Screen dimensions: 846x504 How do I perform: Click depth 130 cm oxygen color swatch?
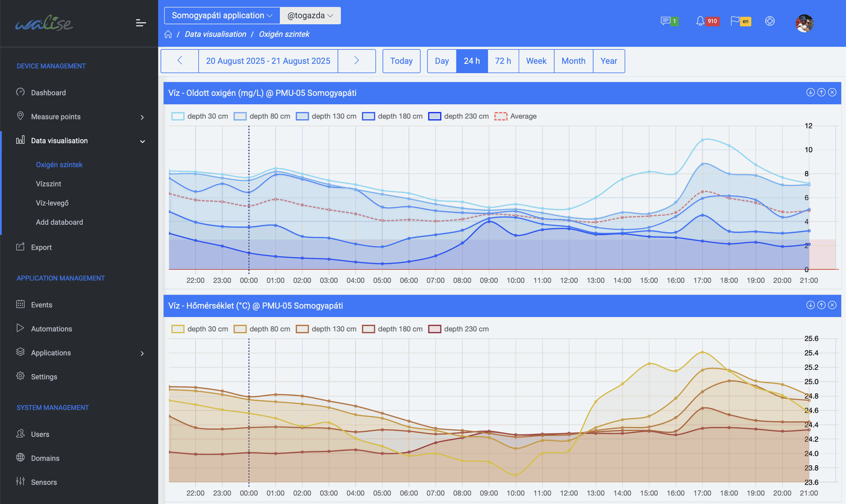click(x=302, y=116)
